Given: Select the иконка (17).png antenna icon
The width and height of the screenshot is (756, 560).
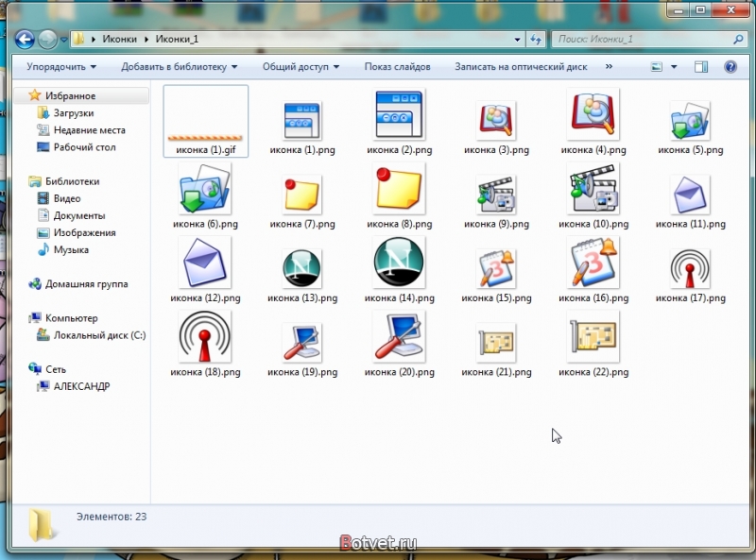Looking at the screenshot, I should 690,269.
